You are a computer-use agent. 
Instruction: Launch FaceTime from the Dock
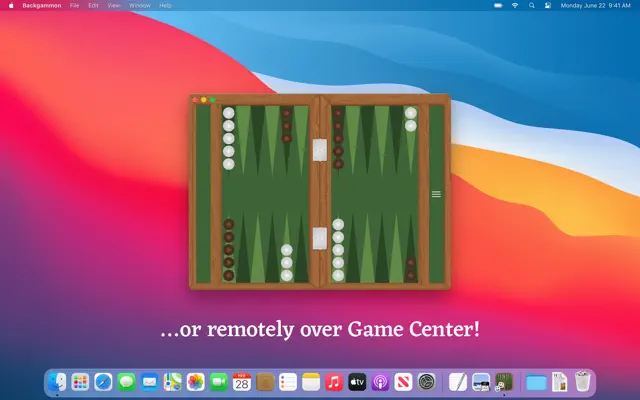pyautogui.click(x=219, y=382)
